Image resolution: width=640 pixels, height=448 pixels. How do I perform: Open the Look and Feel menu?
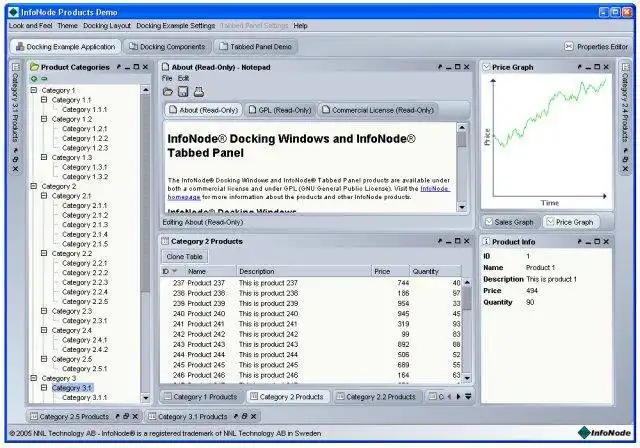point(31,26)
